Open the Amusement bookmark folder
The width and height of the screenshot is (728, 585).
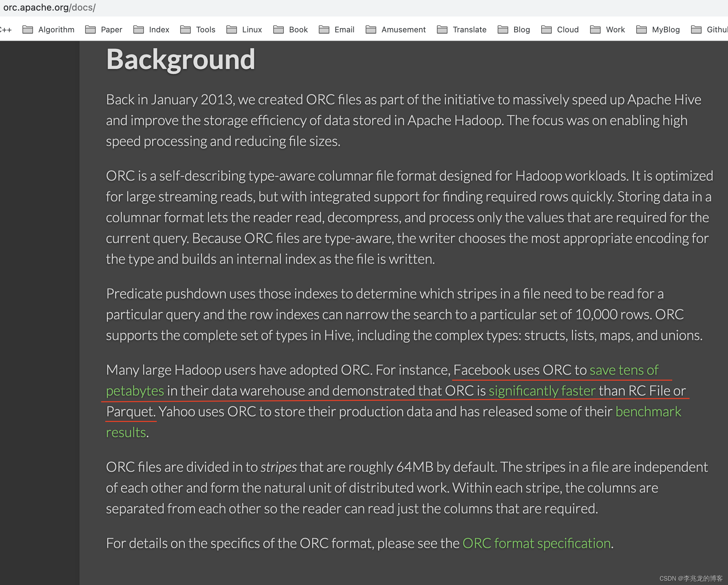395,30
